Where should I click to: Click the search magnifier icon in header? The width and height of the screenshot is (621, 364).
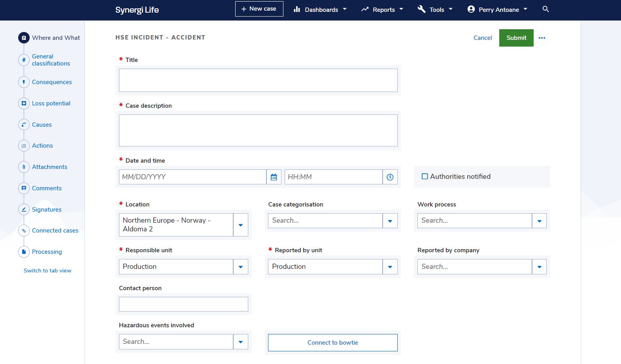click(x=545, y=9)
